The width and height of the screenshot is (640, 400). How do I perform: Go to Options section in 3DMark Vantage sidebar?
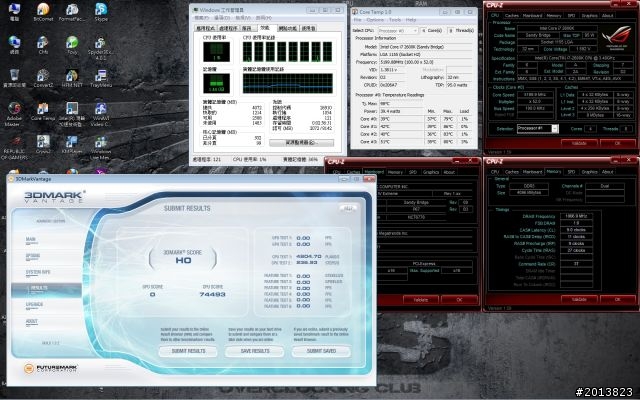pos(33,256)
